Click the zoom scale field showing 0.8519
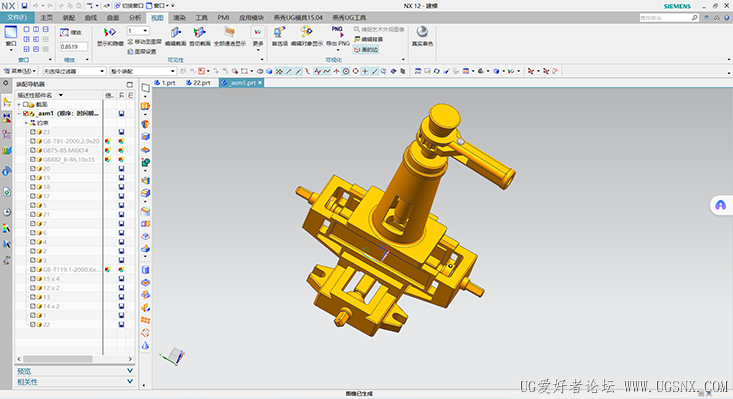 coord(73,47)
